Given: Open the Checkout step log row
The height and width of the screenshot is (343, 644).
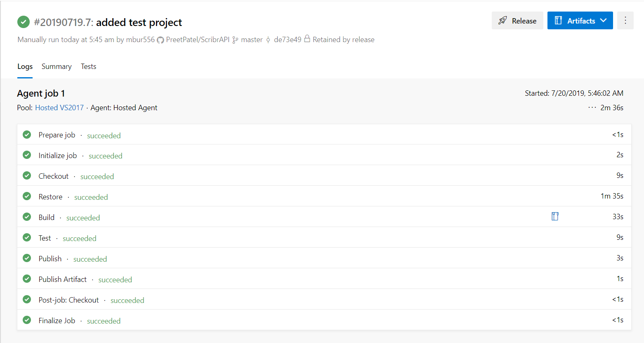Looking at the screenshot, I should click(x=324, y=175).
